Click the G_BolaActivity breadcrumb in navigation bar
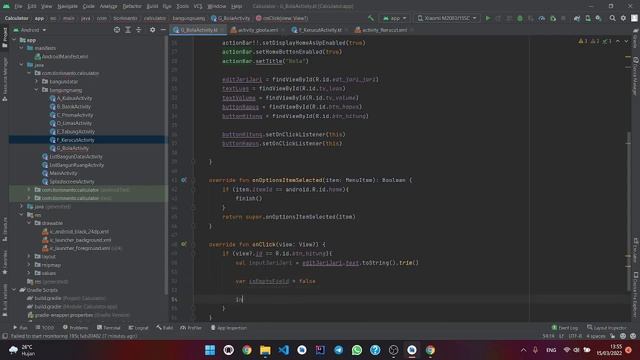 230,18
